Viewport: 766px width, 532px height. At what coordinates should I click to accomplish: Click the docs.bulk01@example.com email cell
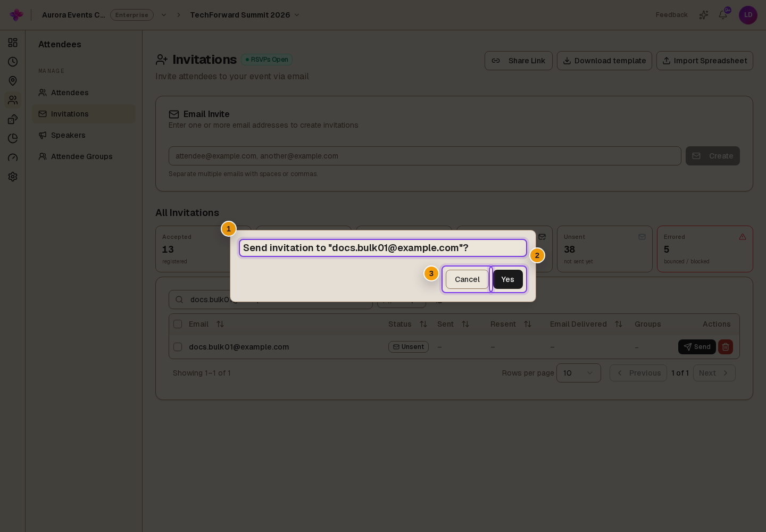click(x=239, y=347)
